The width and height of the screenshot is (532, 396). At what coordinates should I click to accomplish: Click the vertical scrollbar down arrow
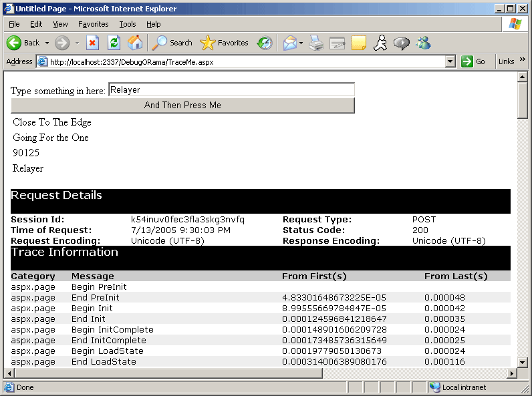[x=523, y=362]
